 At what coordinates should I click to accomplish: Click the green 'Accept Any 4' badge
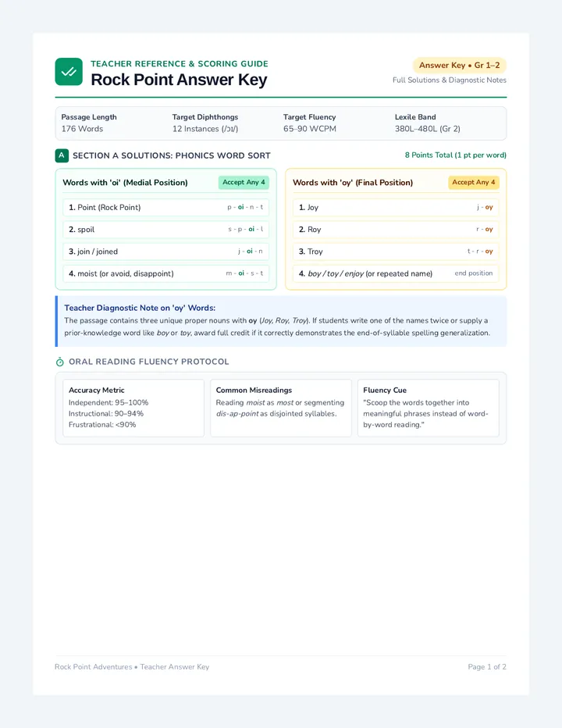244,183
